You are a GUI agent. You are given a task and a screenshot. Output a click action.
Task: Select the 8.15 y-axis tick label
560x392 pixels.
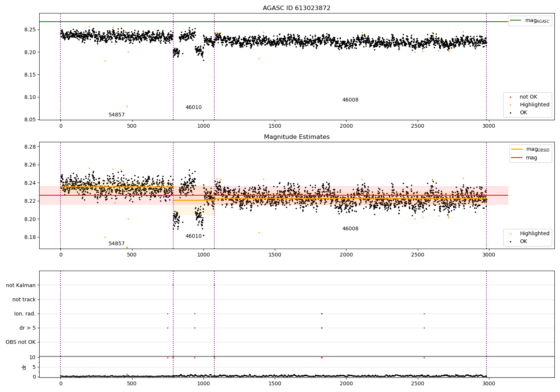point(29,75)
